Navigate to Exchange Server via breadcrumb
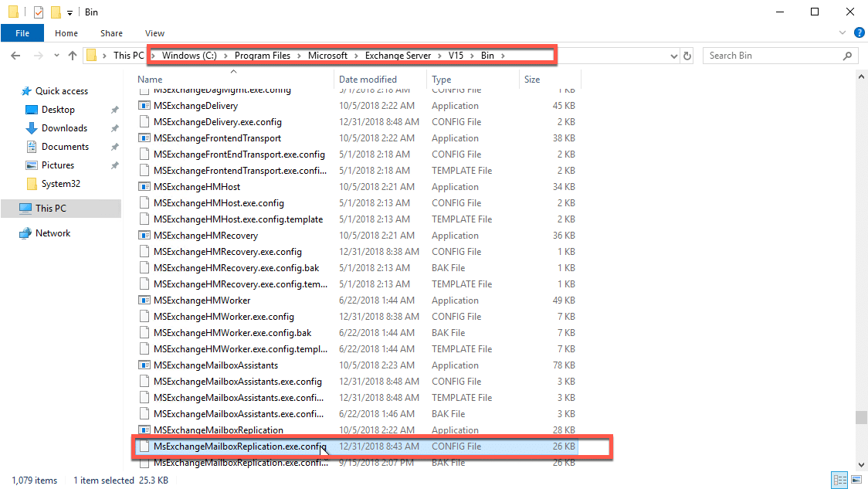 pyautogui.click(x=397, y=55)
